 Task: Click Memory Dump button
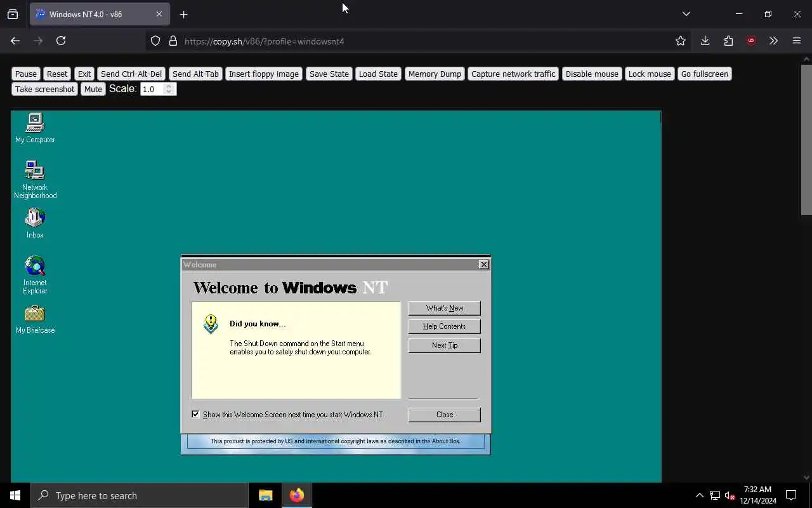[x=435, y=74]
